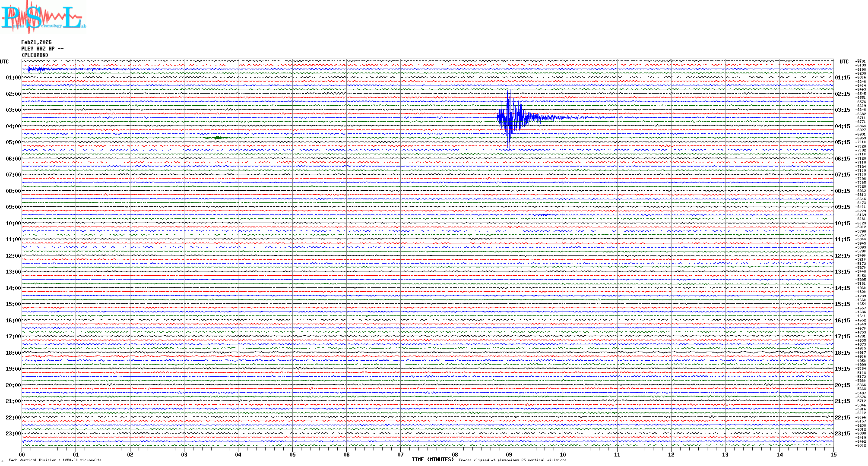Click the traces clipped footnote text
Screen dimensions: 868x466
(x=512, y=460)
